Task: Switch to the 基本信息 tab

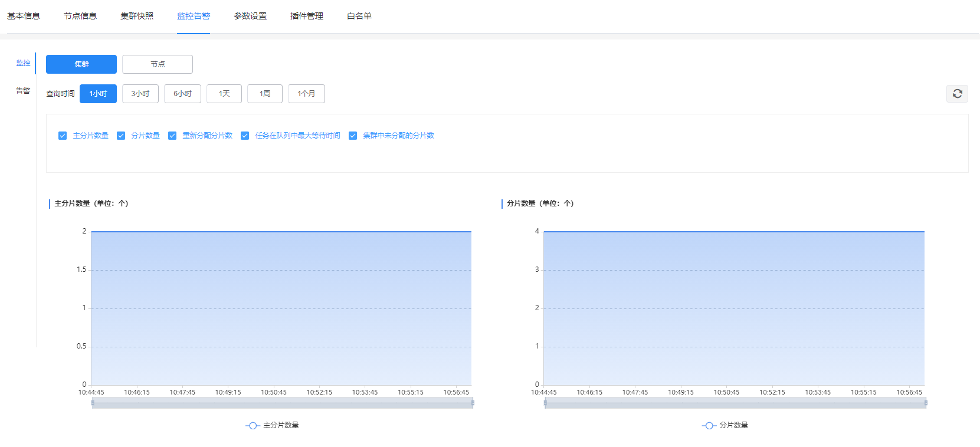Action: (x=24, y=16)
